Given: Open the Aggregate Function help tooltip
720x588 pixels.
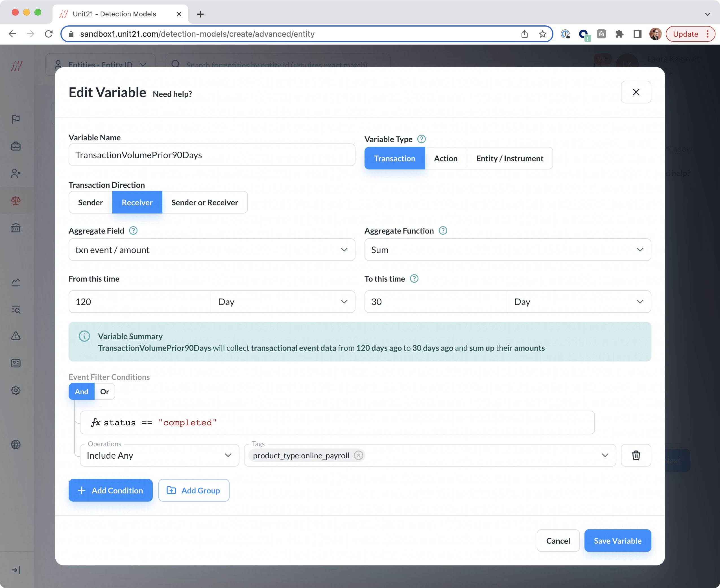Looking at the screenshot, I should tap(443, 231).
